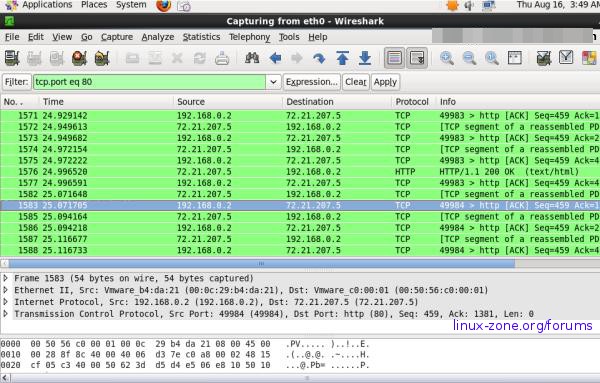
Task: Edit display filters funnel icon
Action: (x=566, y=58)
